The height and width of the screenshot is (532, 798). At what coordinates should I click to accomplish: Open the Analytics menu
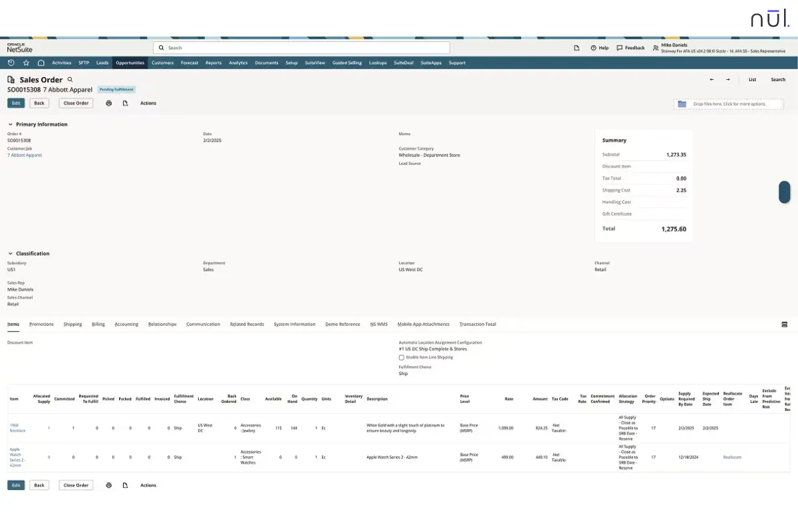pos(238,63)
